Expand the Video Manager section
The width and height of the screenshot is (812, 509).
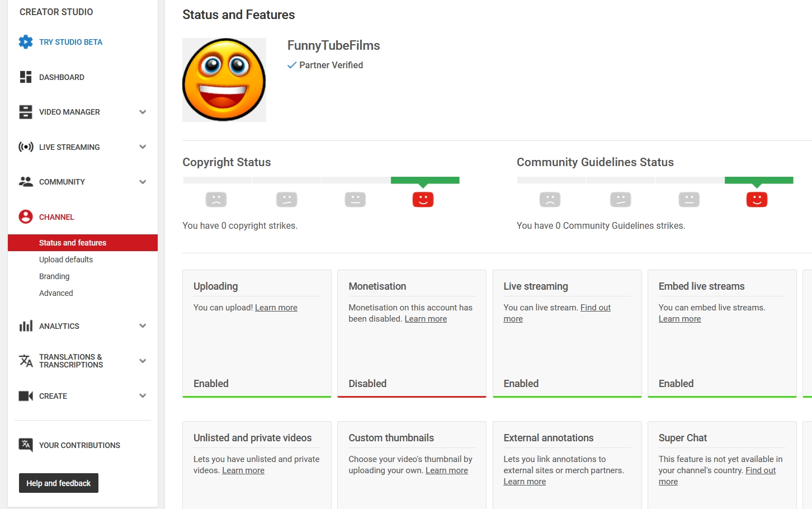[143, 112]
